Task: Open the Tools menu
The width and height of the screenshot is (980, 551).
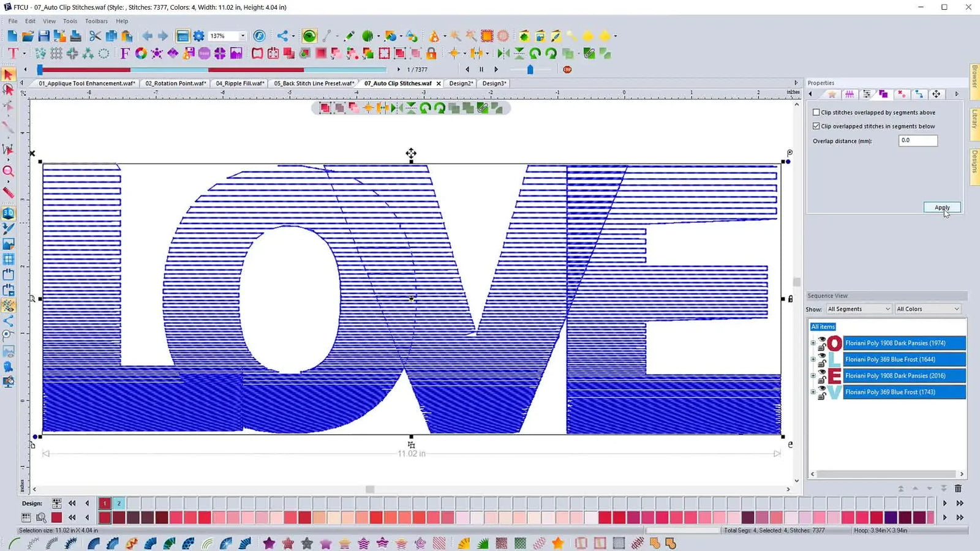Action: click(x=70, y=21)
